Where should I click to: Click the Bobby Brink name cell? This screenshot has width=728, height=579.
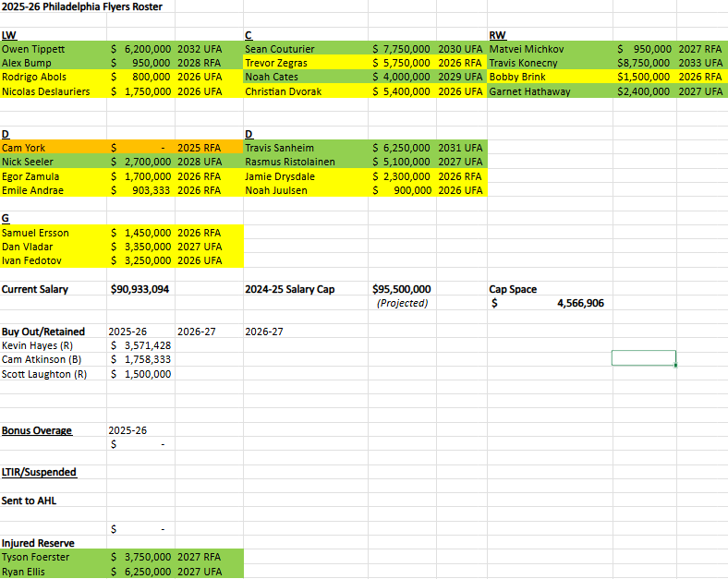[x=550, y=77]
